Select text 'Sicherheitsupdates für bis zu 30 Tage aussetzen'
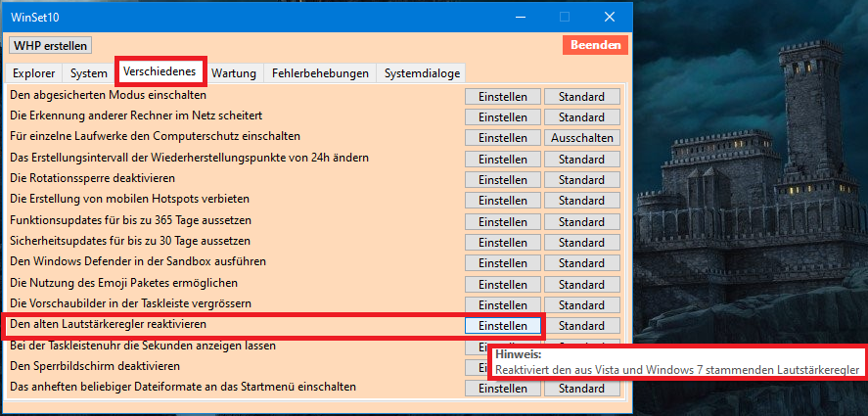 click(130, 241)
